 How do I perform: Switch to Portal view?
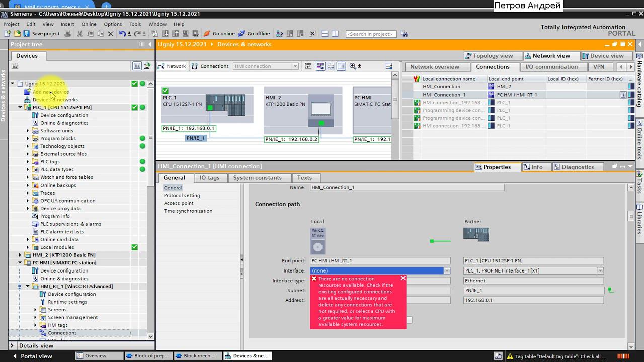[36, 356]
